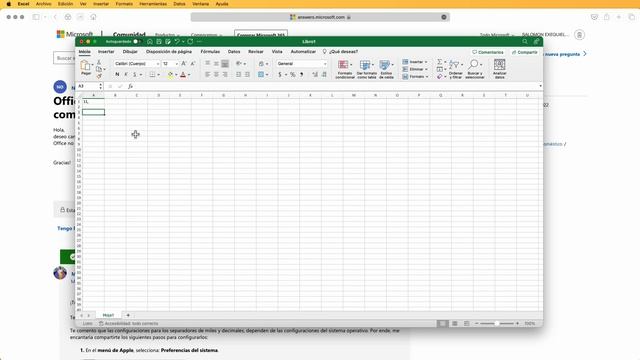Click the Fill color bucket icon
The width and height of the screenshot is (640, 360).
171,74
